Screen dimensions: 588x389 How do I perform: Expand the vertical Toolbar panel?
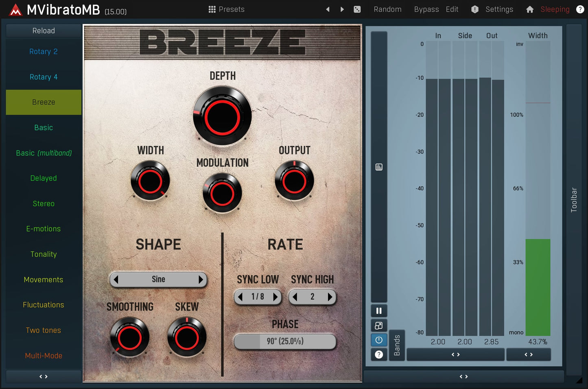coord(574,199)
